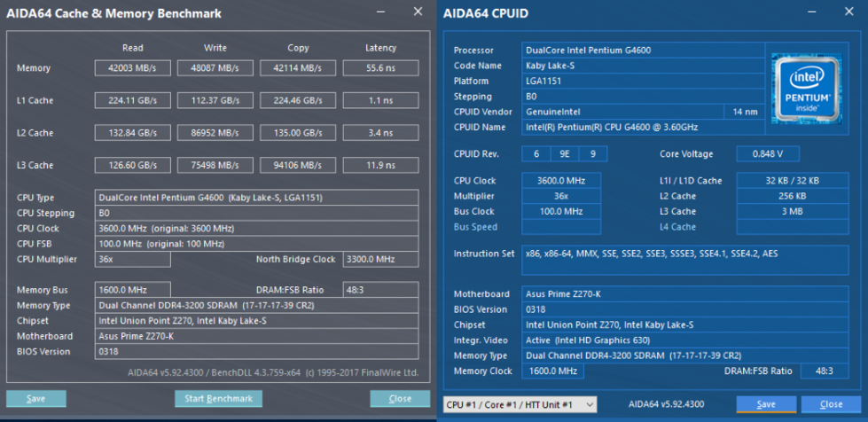Click L2 Cache 256 KB value
The width and height of the screenshot is (868, 422).
[x=792, y=196]
